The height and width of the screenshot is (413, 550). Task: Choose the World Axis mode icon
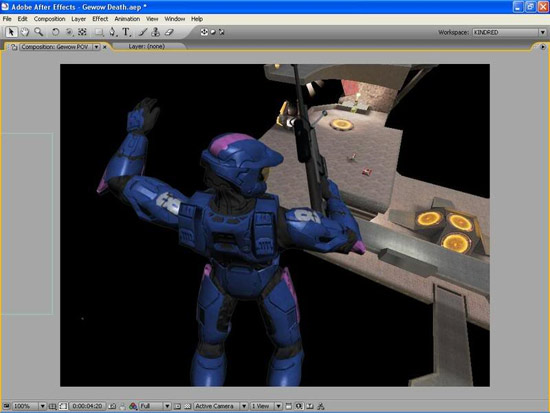[213, 32]
